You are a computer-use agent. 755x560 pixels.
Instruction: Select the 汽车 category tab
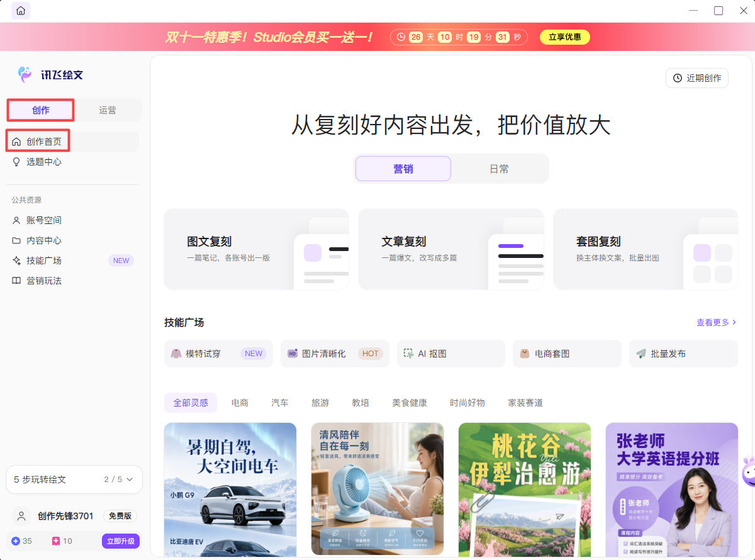pos(280,403)
